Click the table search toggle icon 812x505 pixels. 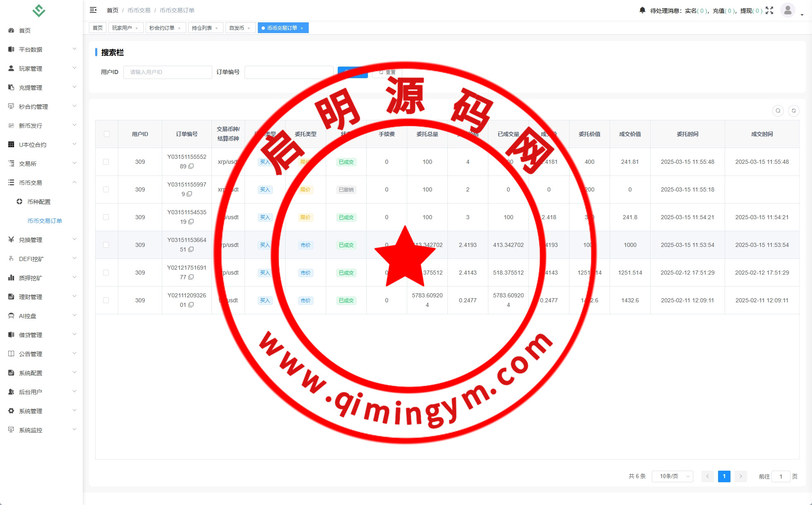[778, 111]
